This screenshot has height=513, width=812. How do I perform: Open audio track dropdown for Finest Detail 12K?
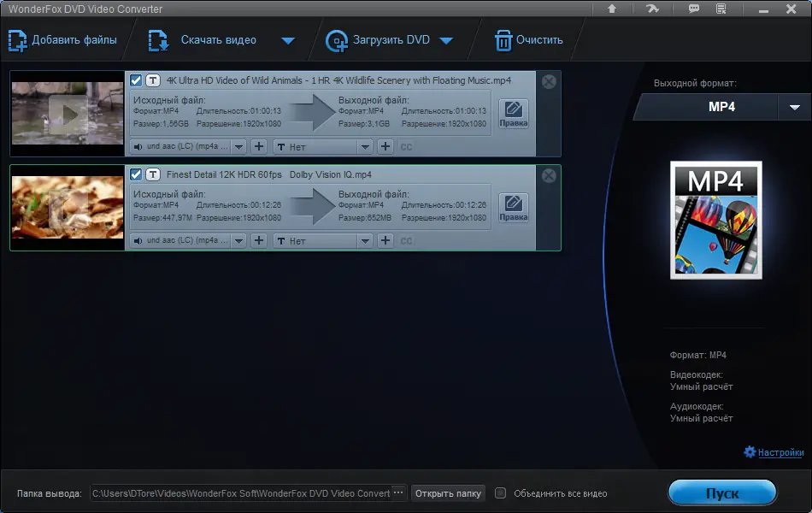(x=238, y=241)
